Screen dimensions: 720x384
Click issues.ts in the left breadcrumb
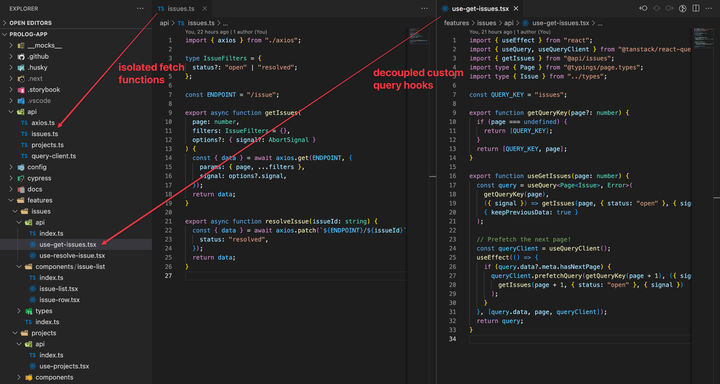(201, 23)
